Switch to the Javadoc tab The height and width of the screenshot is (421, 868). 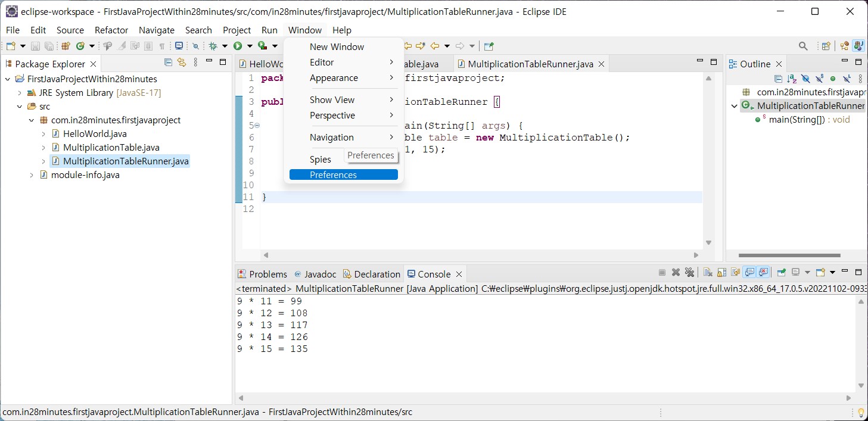[x=315, y=274]
